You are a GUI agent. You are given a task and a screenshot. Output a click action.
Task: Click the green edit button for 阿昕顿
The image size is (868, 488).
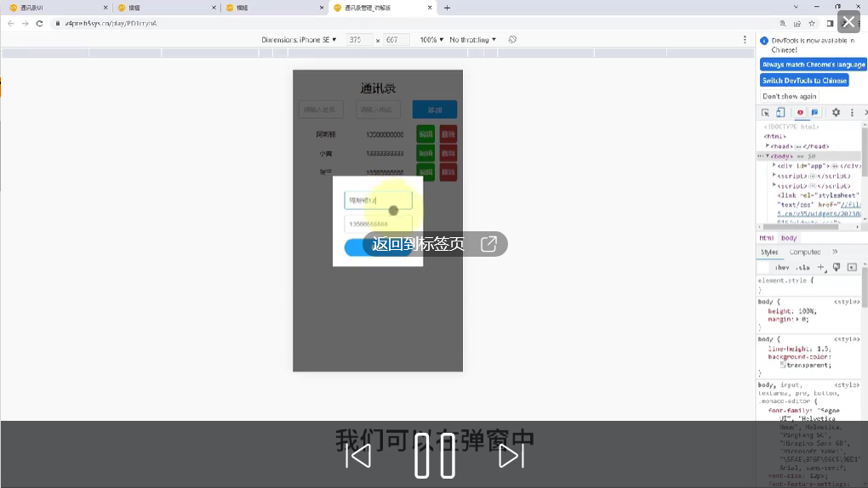coord(425,134)
